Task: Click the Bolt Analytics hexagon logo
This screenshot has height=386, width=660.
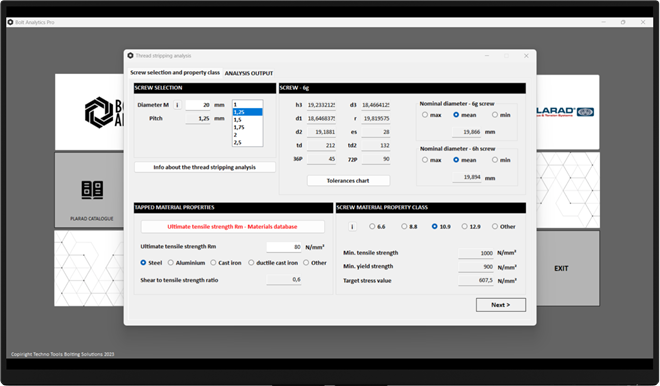Action: (x=99, y=112)
